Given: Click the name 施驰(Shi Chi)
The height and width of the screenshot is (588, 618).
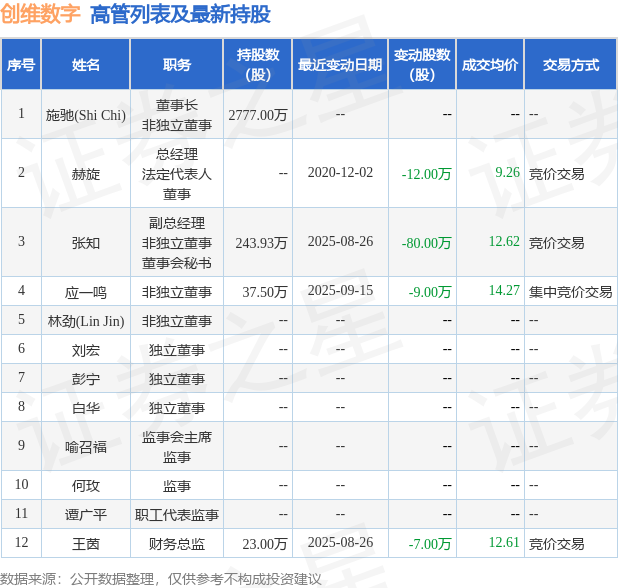Looking at the screenshot, I should coord(86,115).
